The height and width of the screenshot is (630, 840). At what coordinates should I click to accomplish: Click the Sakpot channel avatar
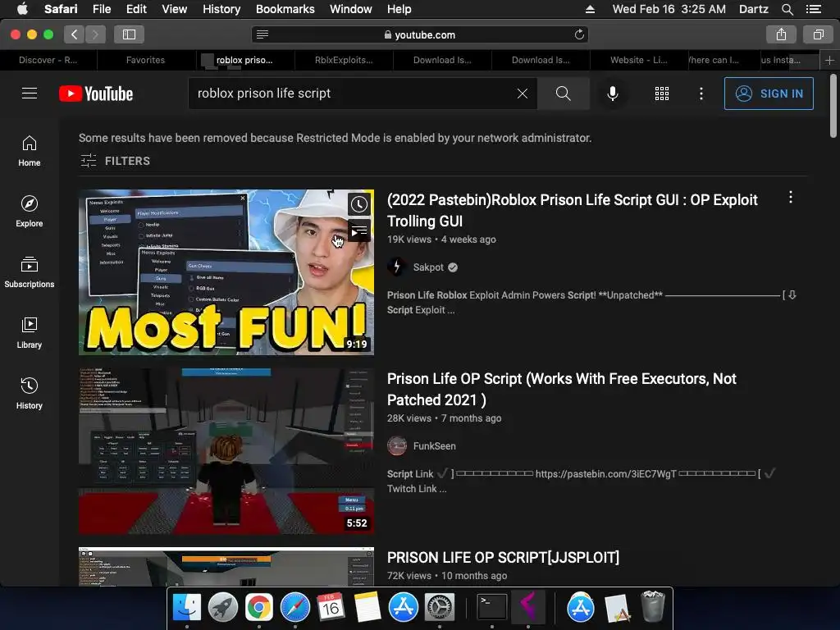tap(397, 267)
